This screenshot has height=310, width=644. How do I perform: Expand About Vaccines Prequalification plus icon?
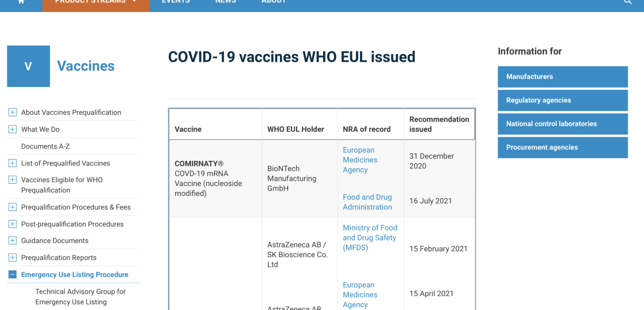(13, 112)
